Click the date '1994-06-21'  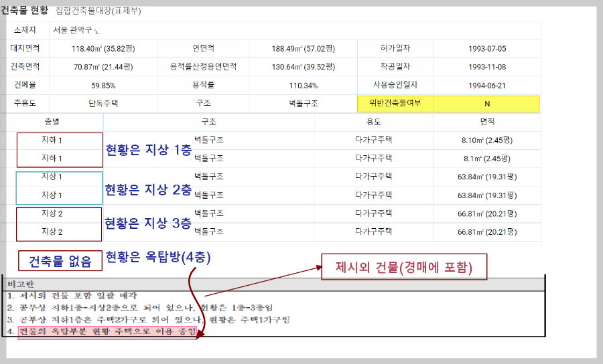point(487,86)
